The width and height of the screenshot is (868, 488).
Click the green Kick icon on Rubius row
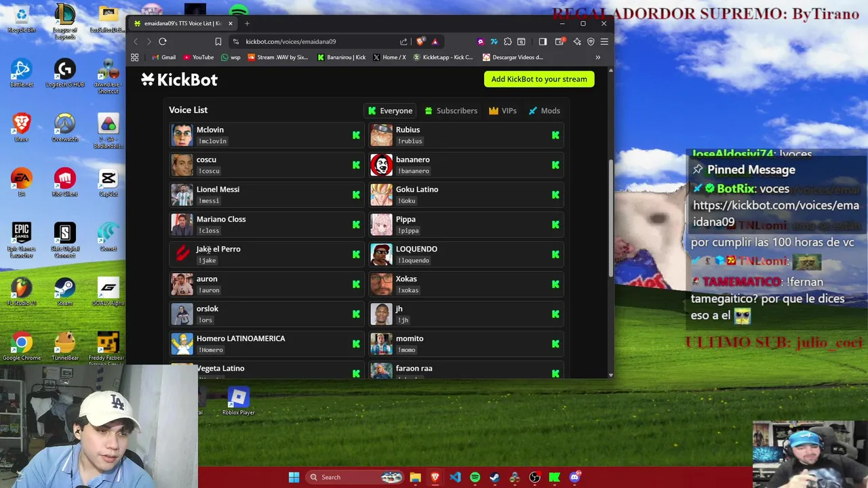(555, 135)
